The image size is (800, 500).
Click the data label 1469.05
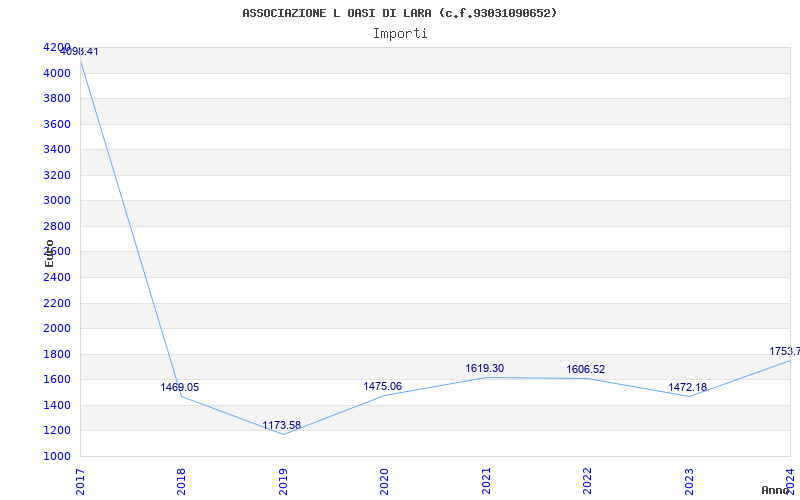[180, 387]
